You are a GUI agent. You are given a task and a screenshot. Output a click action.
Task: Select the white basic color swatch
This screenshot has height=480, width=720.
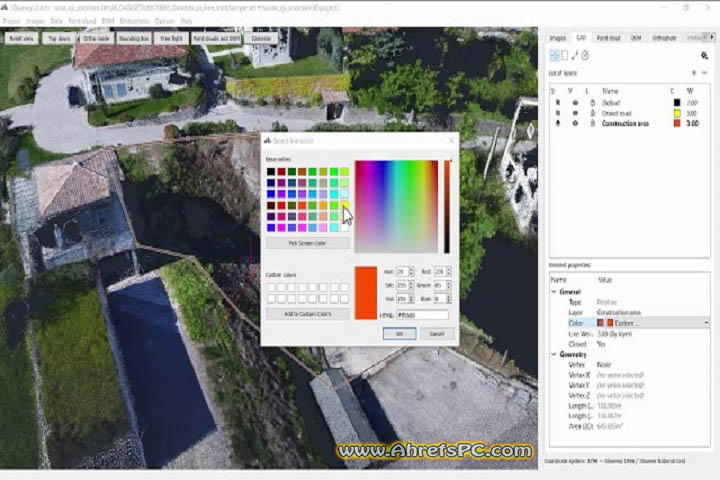344,227
